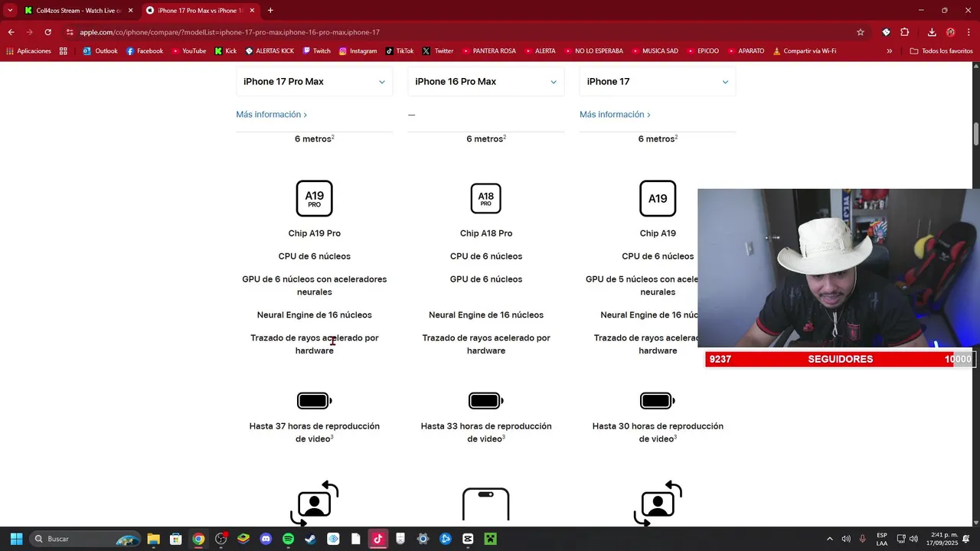Click the SEGUIDORES follower goal progress bar

click(x=839, y=359)
